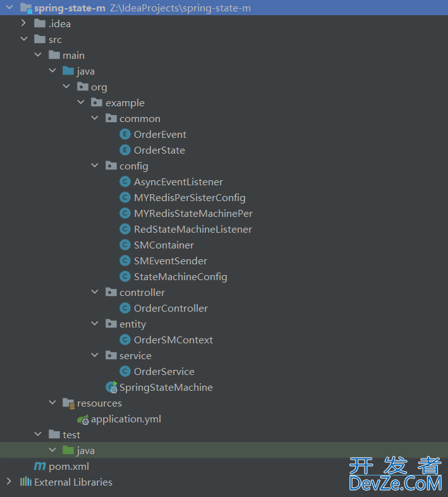Collapse the config package chevron
Screen dimensions: 448x497
pyautogui.click(x=95, y=166)
